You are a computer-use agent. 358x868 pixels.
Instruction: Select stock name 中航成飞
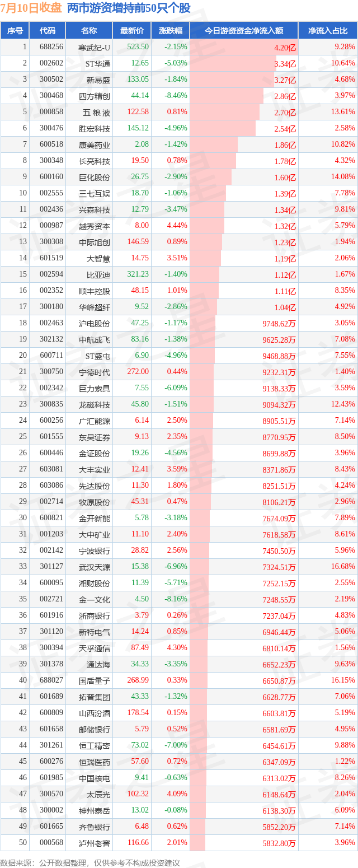(x=95, y=339)
